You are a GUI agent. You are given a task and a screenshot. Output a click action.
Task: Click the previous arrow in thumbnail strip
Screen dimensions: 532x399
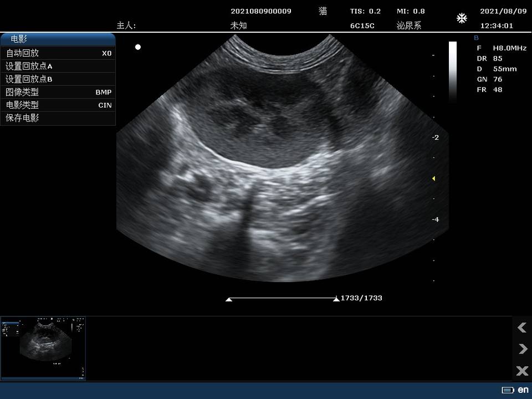(x=522, y=328)
